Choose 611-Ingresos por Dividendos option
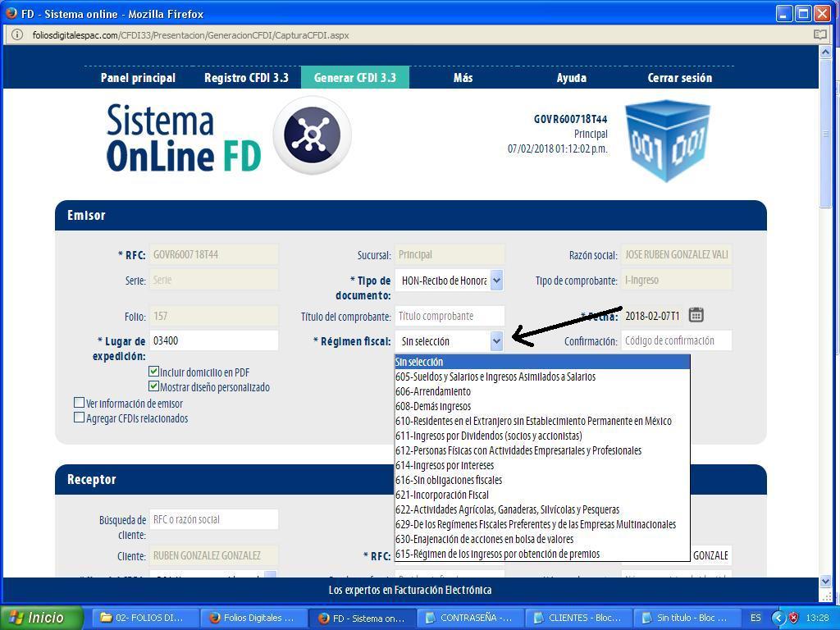Image resolution: width=840 pixels, height=630 pixels. [542, 436]
